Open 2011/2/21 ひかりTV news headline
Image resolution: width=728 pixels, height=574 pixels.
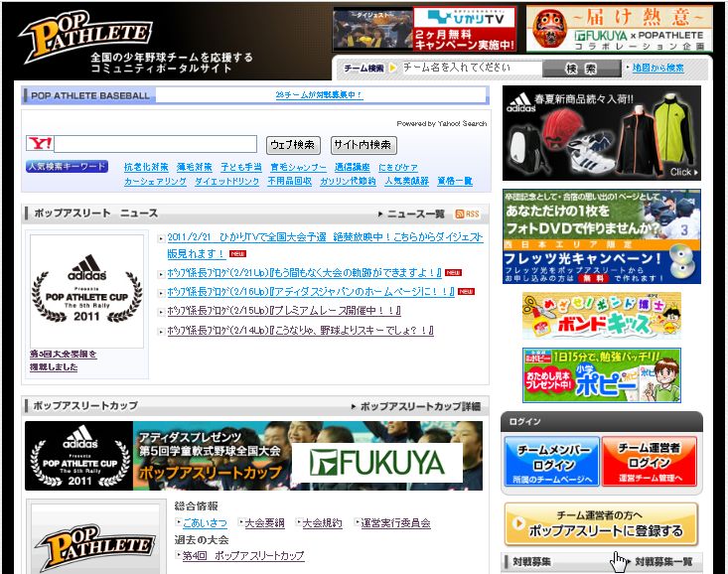click(x=325, y=245)
